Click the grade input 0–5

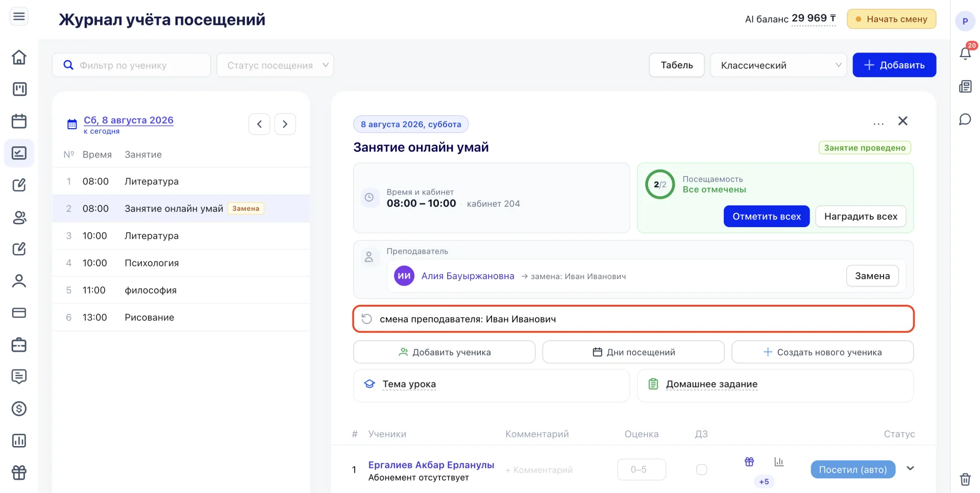coord(642,470)
